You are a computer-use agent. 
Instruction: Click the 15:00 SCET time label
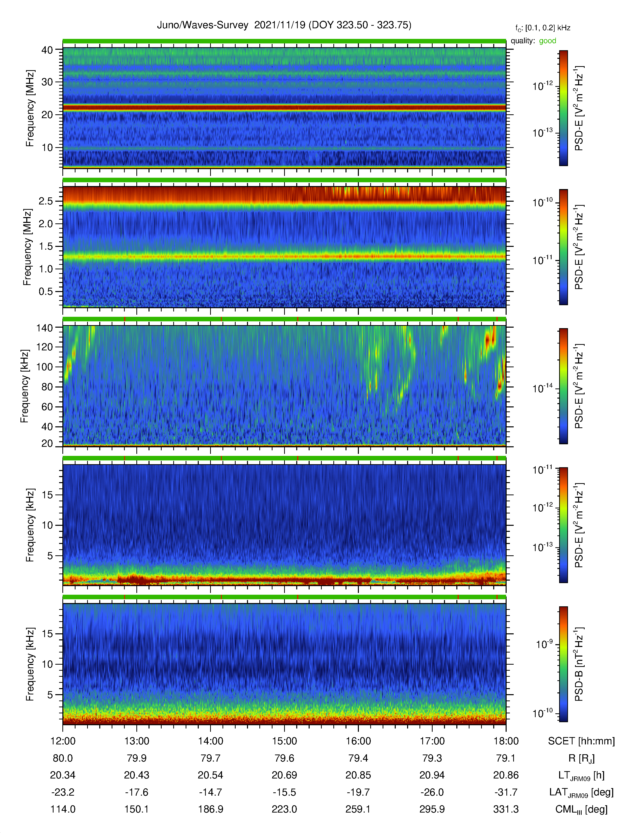coord(284,741)
